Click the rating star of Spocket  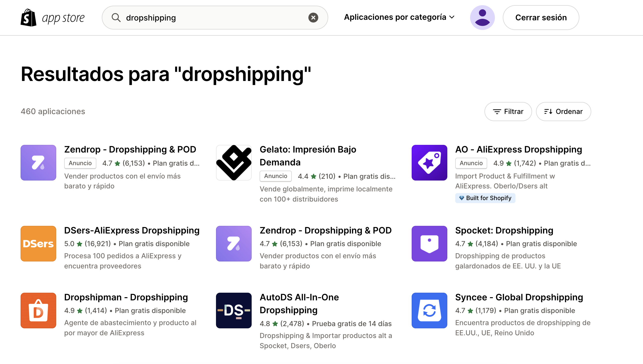[x=470, y=244]
